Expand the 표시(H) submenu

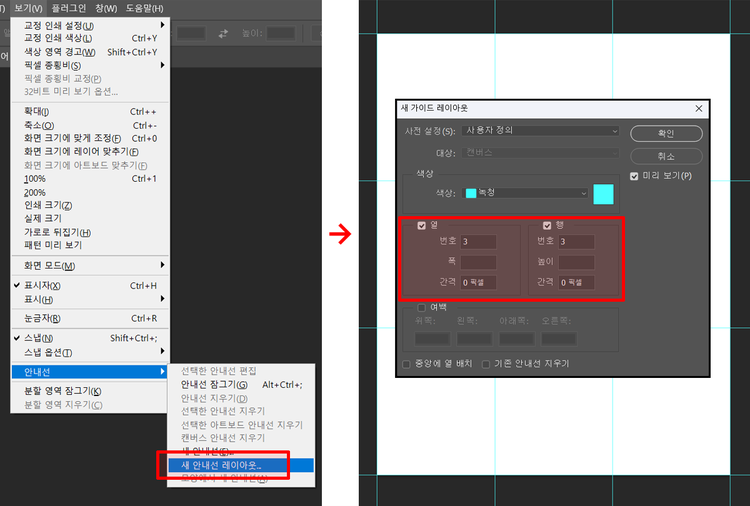coord(89,299)
